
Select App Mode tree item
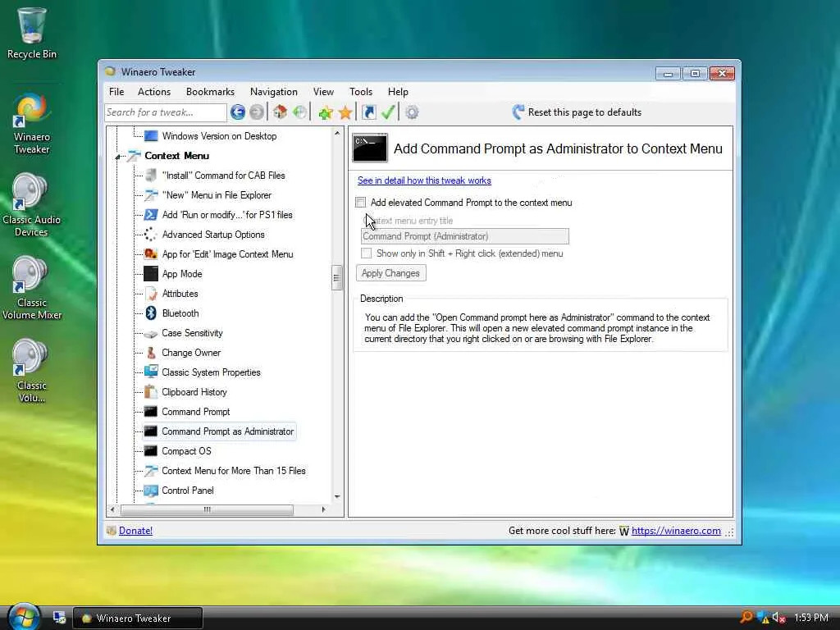tap(182, 274)
